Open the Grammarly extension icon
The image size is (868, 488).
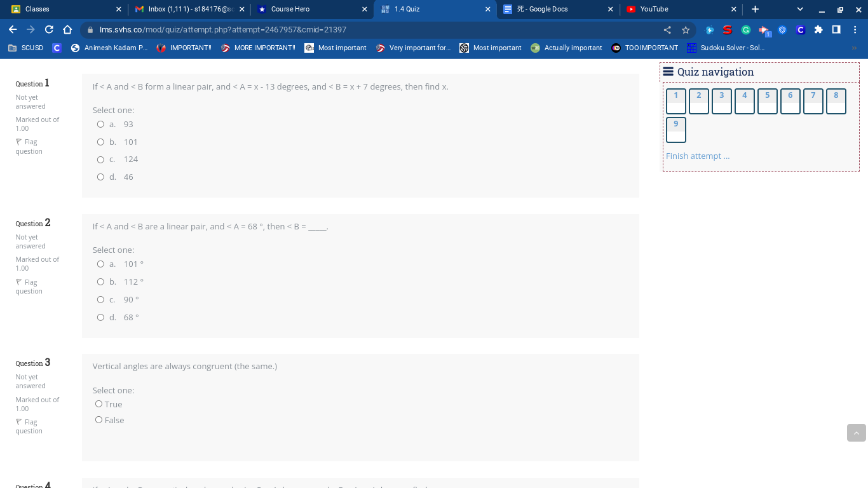click(x=746, y=30)
